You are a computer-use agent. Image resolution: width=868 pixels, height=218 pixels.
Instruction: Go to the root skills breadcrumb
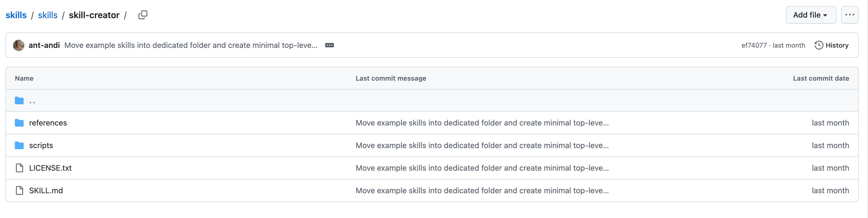16,15
